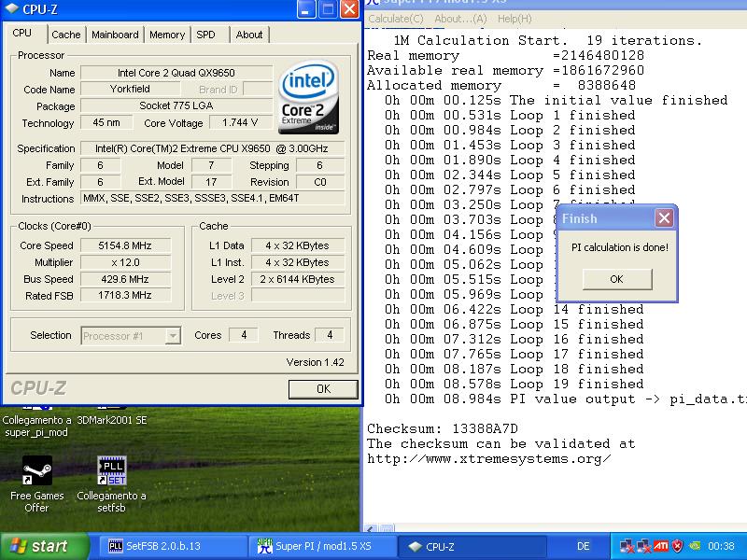The height and width of the screenshot is (560, 747).
Task: Click the http://www.xtremesystems.org/ line in Super PI
Action: 488,459
